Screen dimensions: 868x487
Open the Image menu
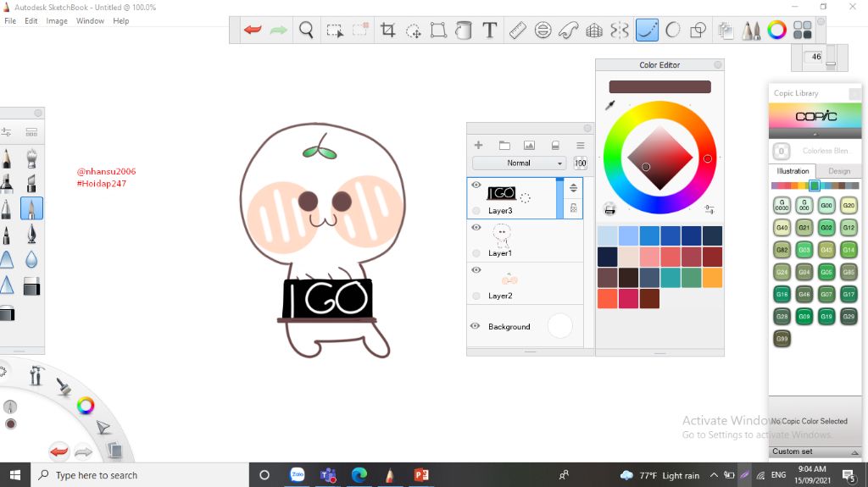(x=57, y=21)
